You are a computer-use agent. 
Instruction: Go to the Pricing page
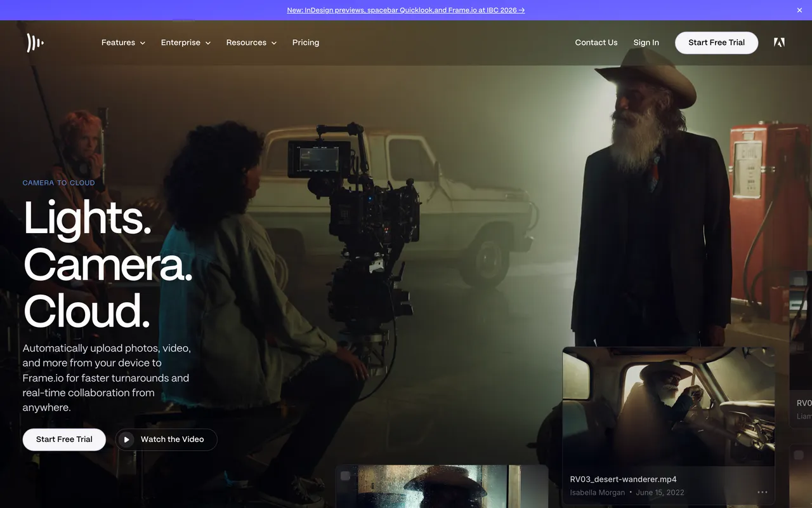point(306,43)
